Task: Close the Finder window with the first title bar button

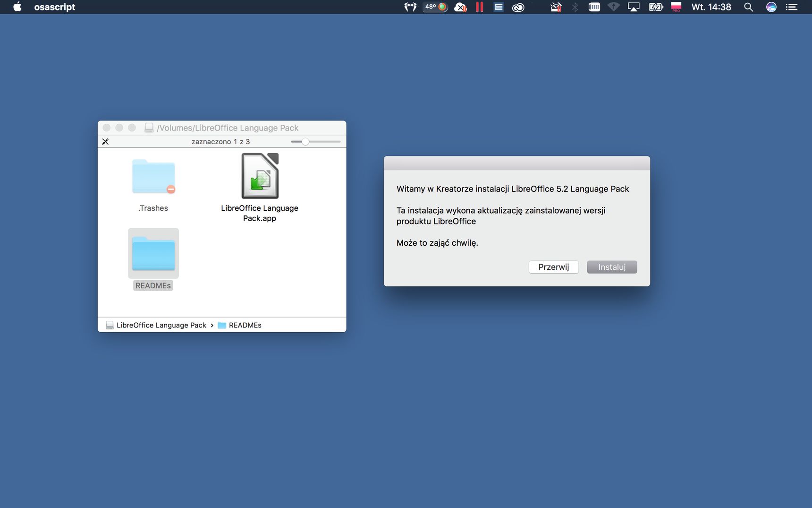Action: click(x=107, y=128)
